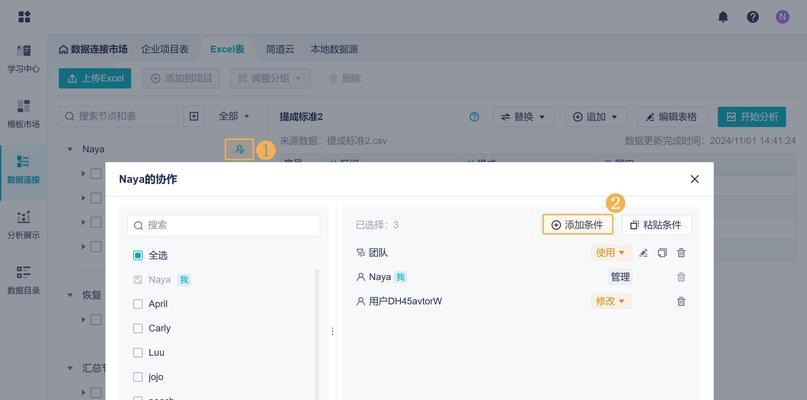Viewport: 807px width, 400px height.
Task: Open the help question mark icon
Action: pos(753,17)
